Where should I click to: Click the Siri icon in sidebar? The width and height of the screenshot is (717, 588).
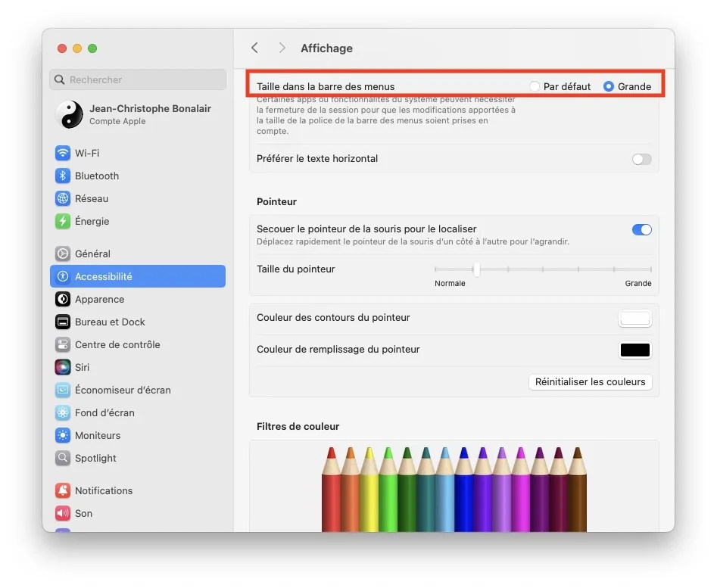(63, 367)
